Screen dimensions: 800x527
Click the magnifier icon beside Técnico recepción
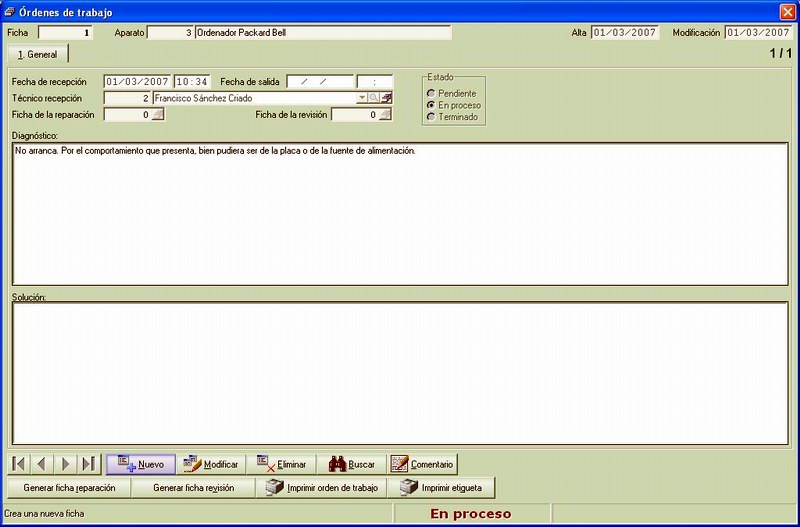pyautogui.click(x=374, y=98)
